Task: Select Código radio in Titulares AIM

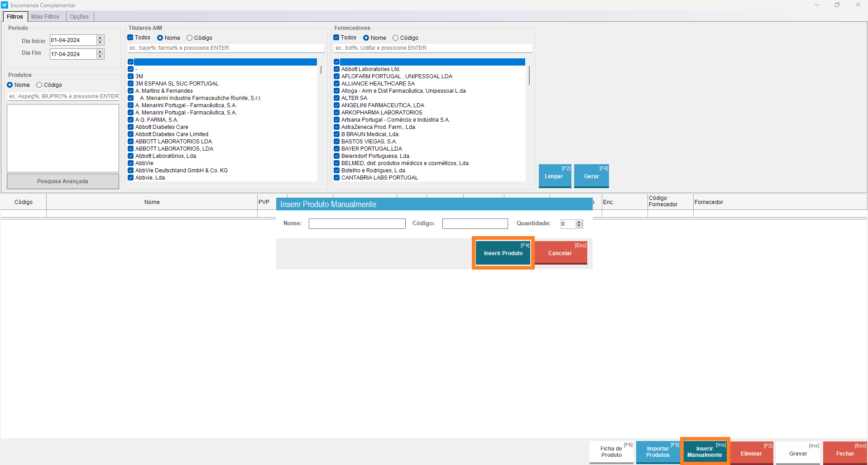Action: tap(190, 38)
